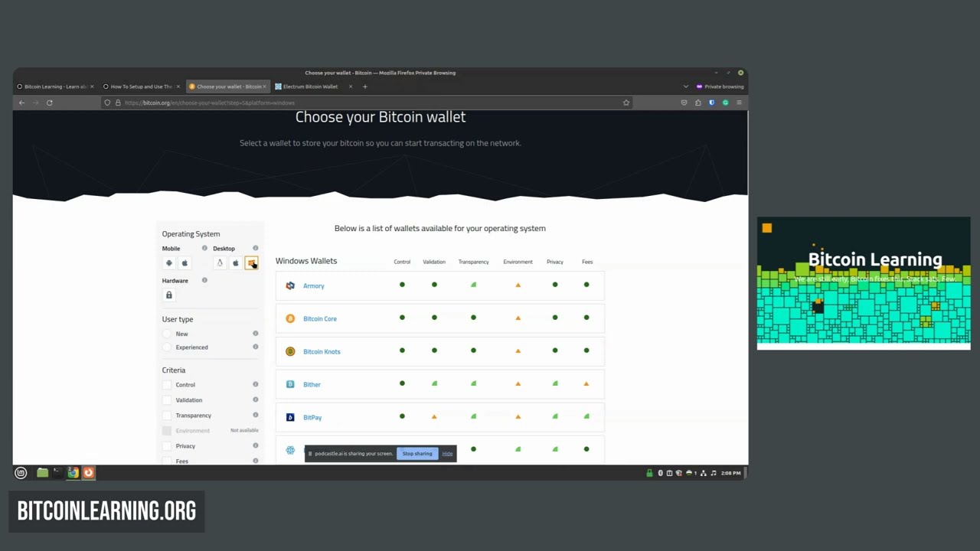This screenshot has height=551, width=980.
Task: Enable the Fees criteria checkbox
Action: point(167,461)
